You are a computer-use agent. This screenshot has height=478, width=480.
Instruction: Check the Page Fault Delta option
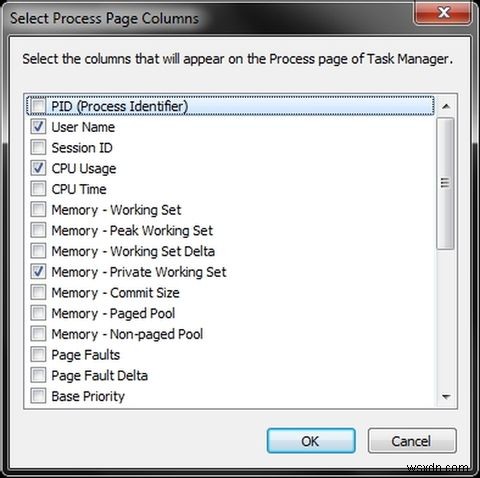click(x=38, y=375)
